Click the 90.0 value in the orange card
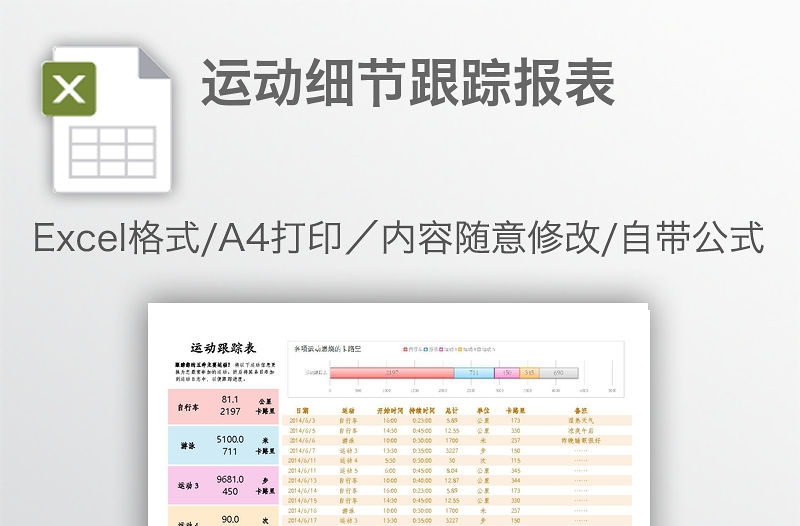 pyautogui.click(x=230, y=519)
